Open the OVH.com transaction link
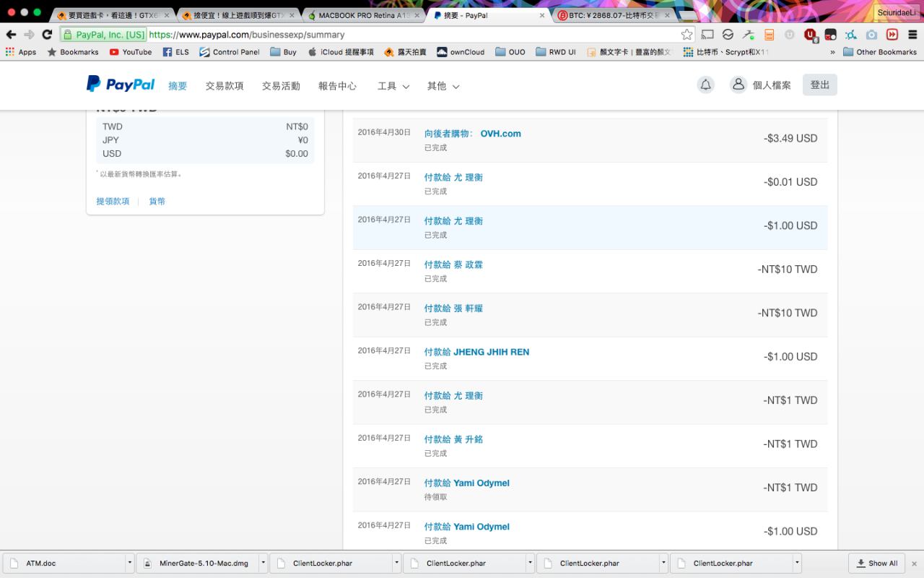This screenshot has height=578, width=924. [500, 134]
